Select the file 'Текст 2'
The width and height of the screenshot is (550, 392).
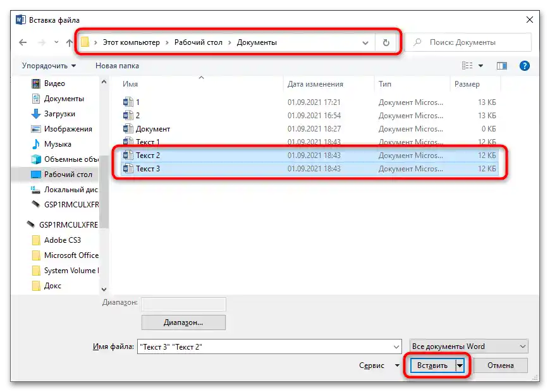coord(309,155)
